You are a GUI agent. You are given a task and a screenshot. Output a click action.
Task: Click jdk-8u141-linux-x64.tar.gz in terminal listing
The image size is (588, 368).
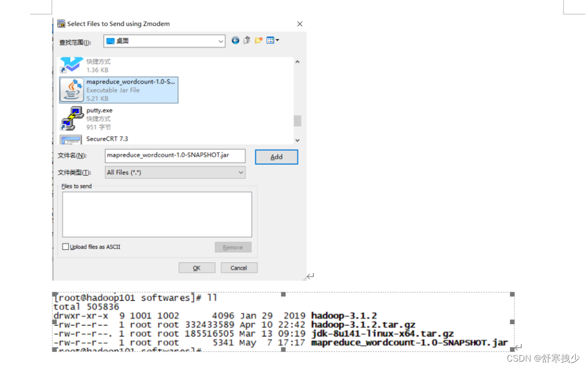tap(382, 333)
